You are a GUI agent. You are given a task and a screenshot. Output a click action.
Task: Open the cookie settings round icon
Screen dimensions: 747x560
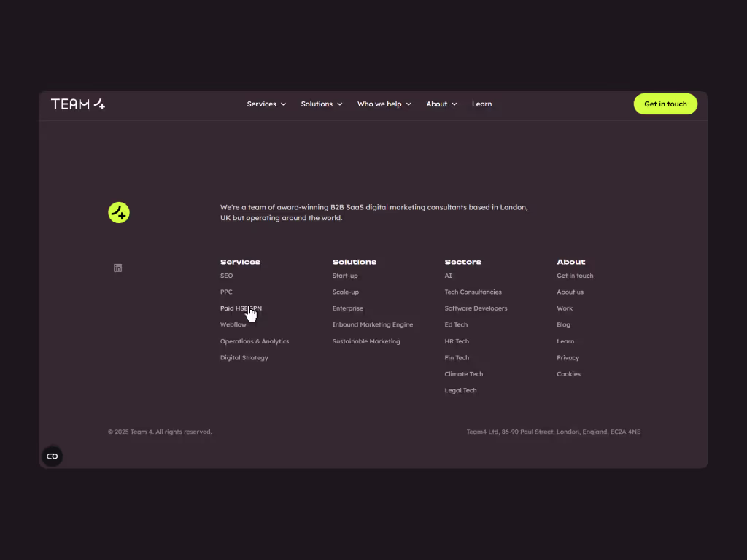[52, 456]
